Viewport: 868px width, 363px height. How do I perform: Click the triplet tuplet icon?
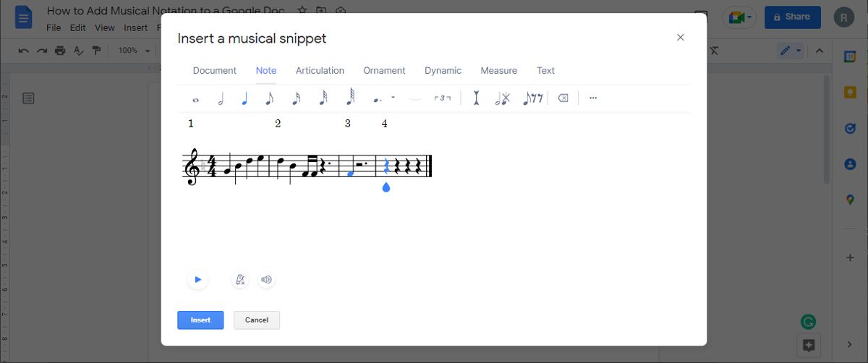442,98
